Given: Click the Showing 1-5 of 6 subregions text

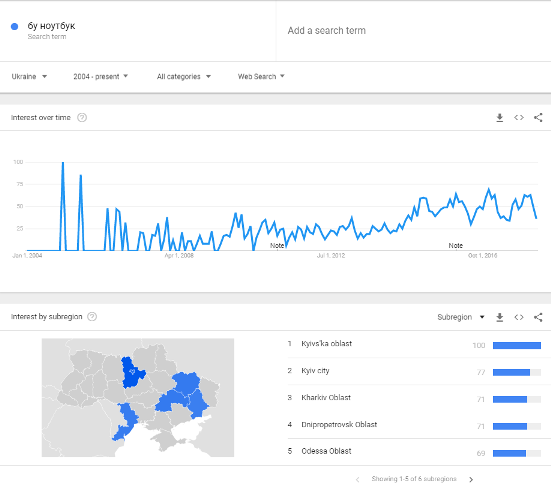Looking at the screenshot, I should coord(414,479).
